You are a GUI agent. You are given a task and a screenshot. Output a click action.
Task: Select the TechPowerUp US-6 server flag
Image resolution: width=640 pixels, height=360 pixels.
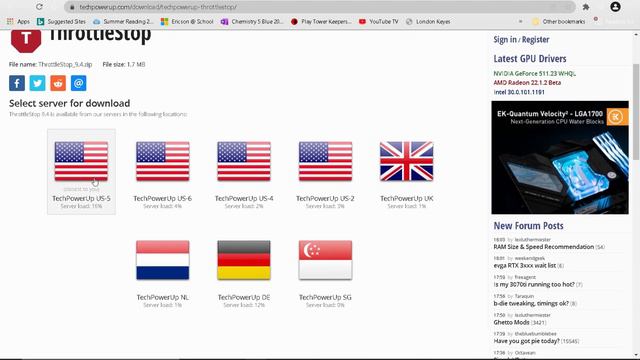click(162, 161)
